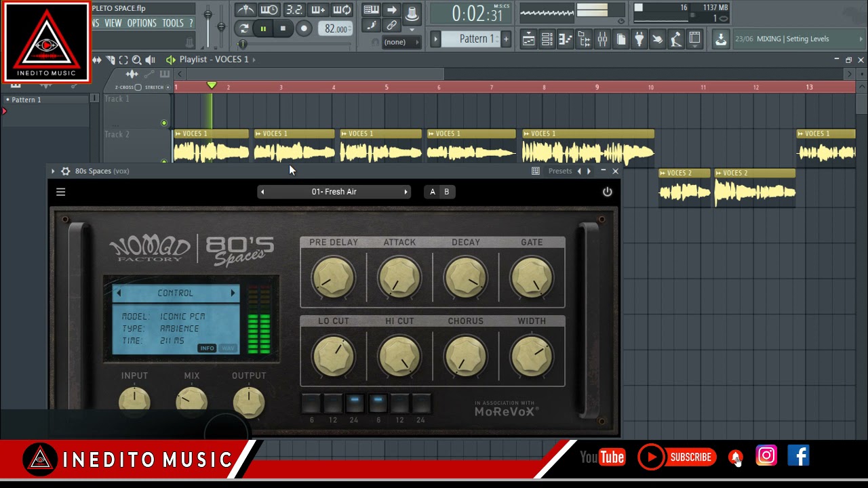
Task: Pause playback with the pause button
Action: pos(263,28)
